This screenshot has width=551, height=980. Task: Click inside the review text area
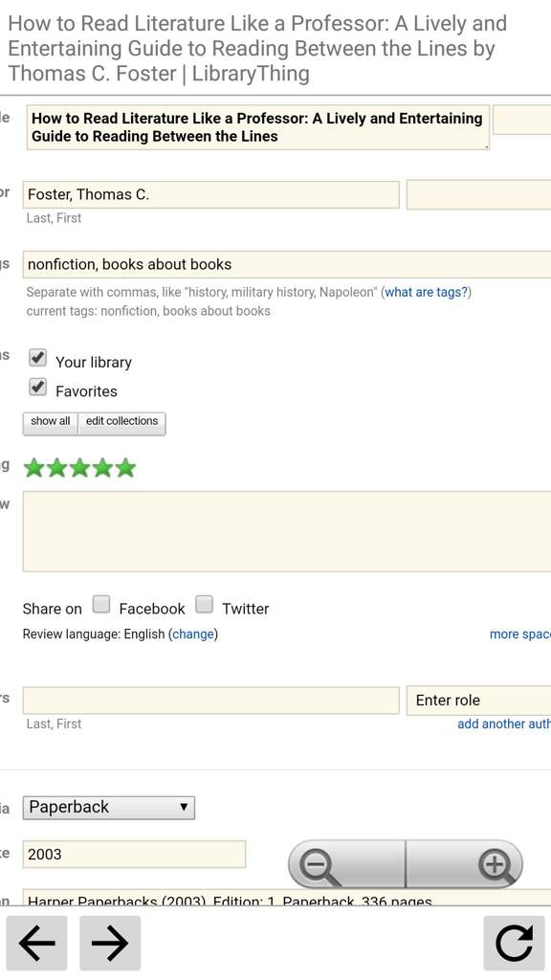pos(287,531)
